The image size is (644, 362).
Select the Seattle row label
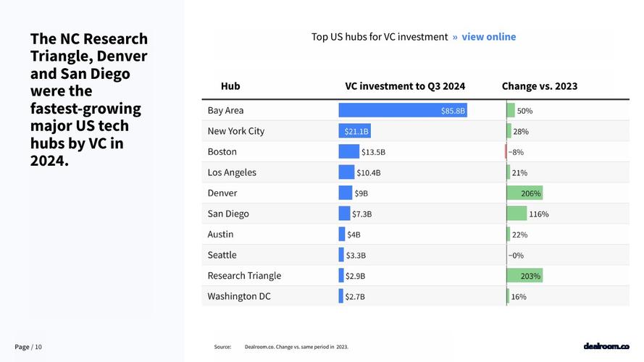coord(222,255)
